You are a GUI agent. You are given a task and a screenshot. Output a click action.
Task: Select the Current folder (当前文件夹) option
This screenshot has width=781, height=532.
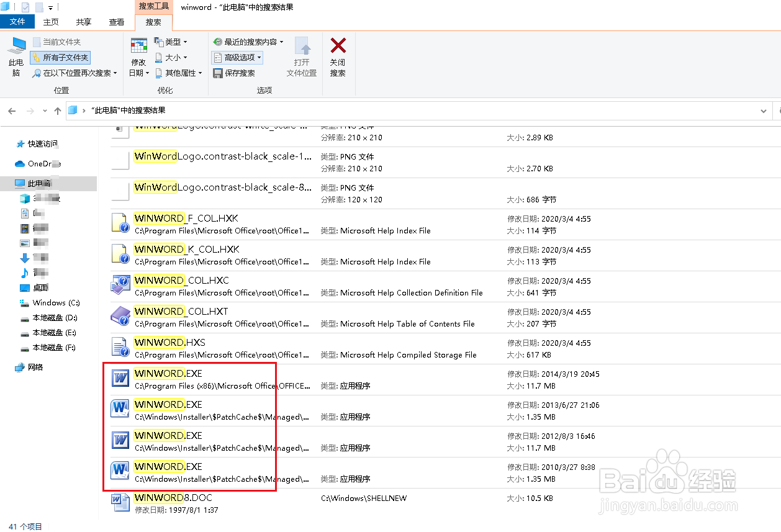[x=56, y=42]
